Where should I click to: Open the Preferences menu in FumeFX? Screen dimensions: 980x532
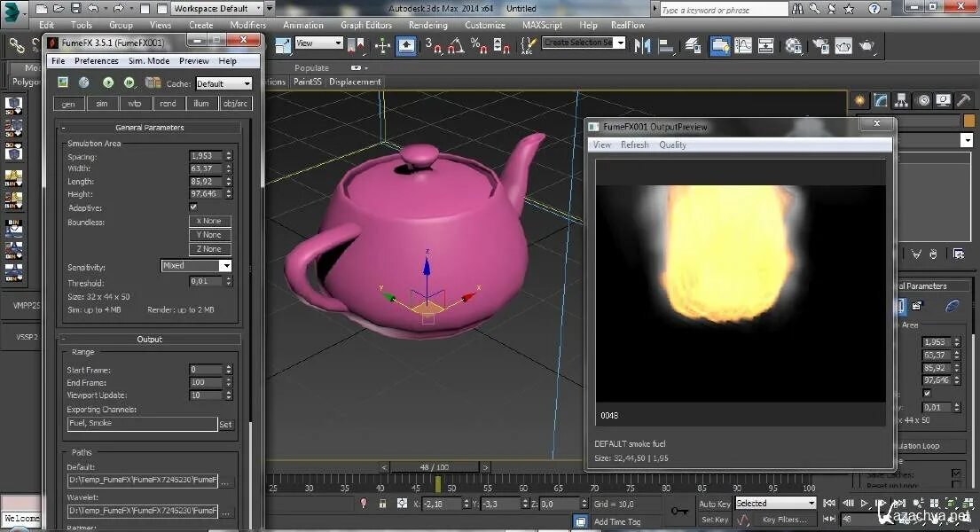tap(97, 60)
